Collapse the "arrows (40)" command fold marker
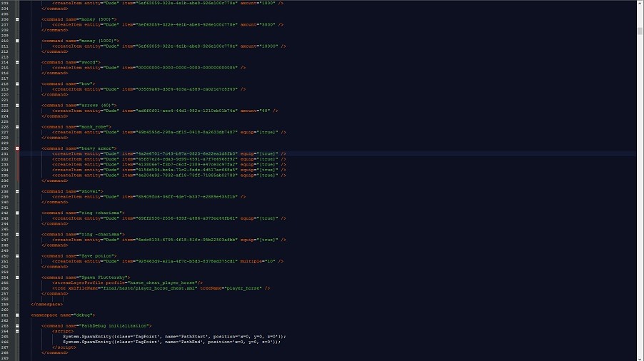This screenshot has width=644, height=361. (17, 106)
